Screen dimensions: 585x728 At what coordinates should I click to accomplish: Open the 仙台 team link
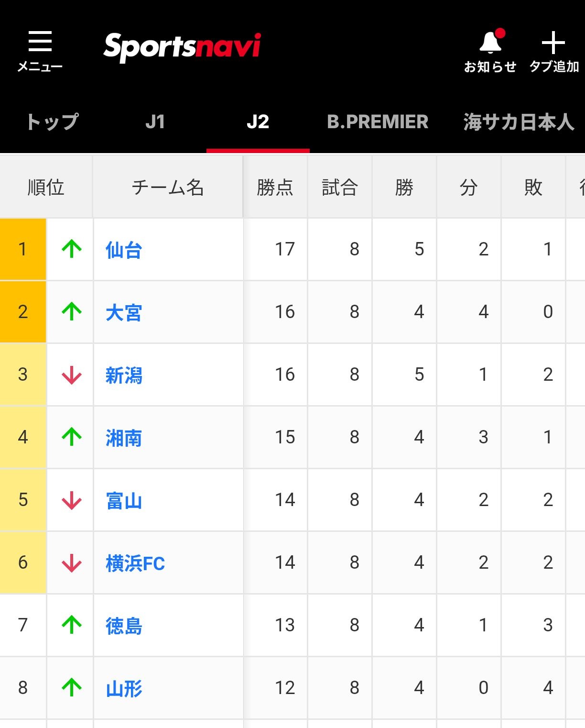click(x=124, y=250)
